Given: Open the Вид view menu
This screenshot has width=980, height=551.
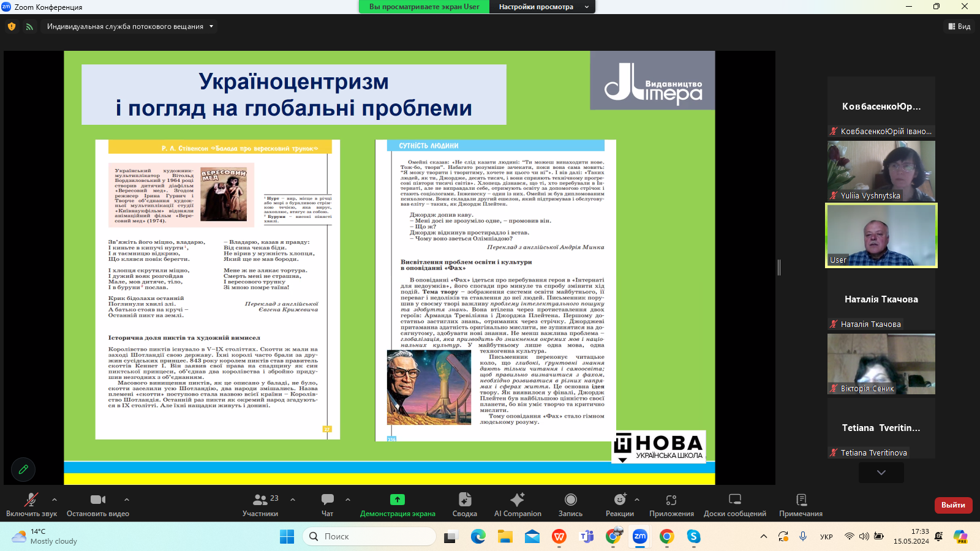Looking at the screenshot, I should pyautogui.click(x=959, y=26).
